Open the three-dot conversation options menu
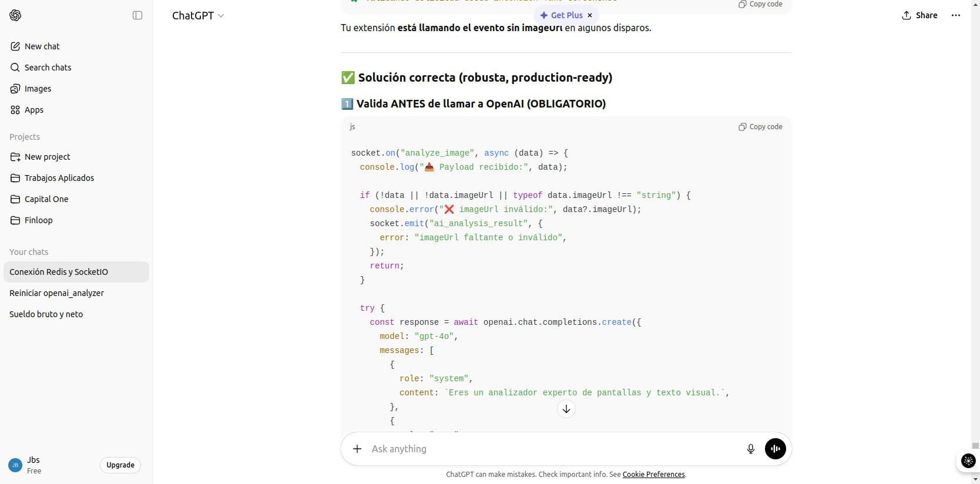The height and width of the screenshot is (484, 980). tap(956, 15)
